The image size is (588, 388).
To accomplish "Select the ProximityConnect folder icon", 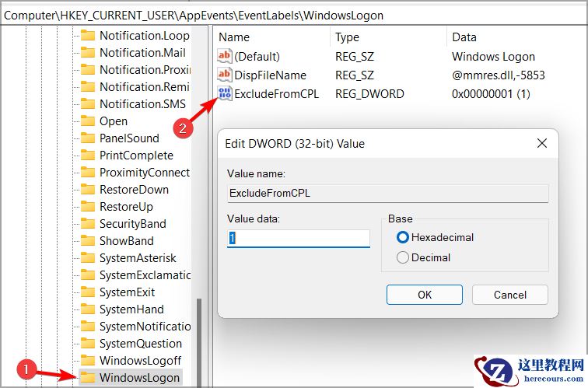I will click(x=88, y=173).
